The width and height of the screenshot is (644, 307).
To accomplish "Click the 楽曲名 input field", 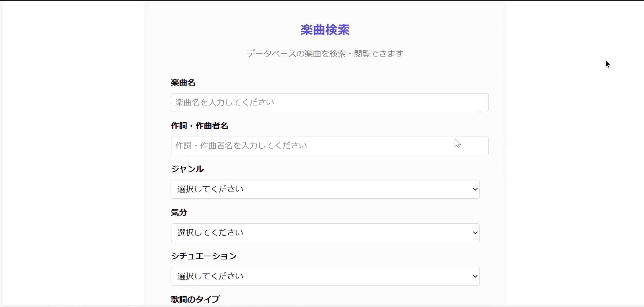I will [329, 102].
